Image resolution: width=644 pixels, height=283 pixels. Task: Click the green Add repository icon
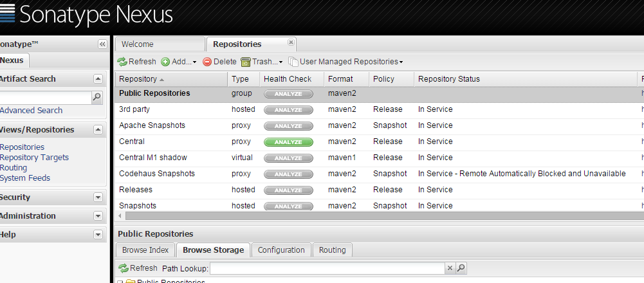click(x=165, y=62)
